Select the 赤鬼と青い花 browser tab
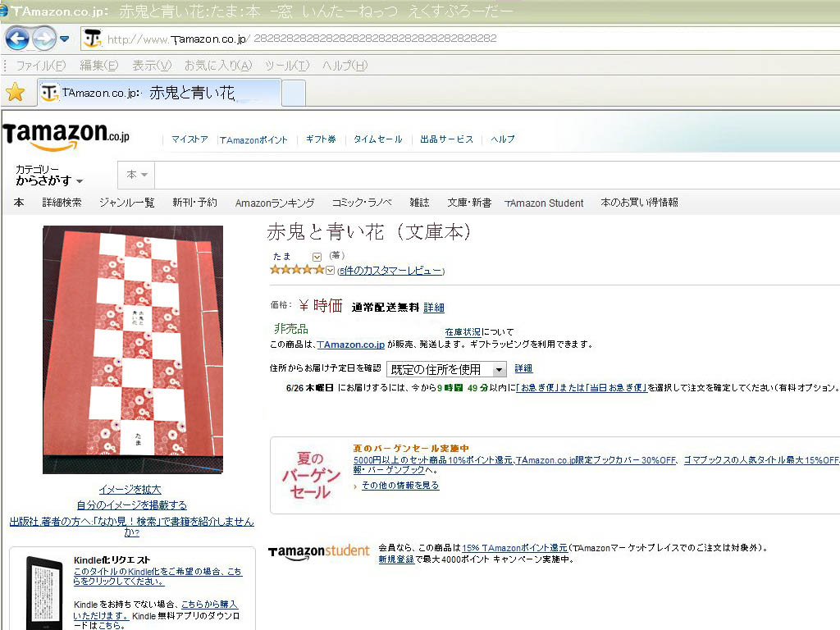The image size is (840, 630). click(160, 93)
